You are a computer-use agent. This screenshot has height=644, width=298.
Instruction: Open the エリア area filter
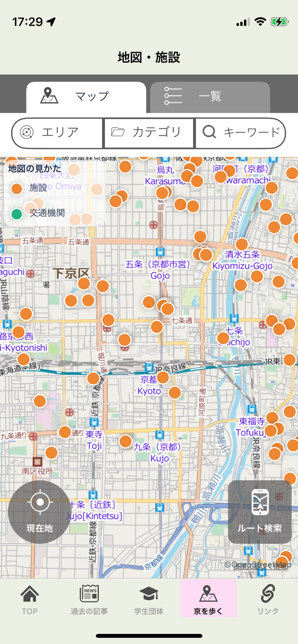point(57,133)
